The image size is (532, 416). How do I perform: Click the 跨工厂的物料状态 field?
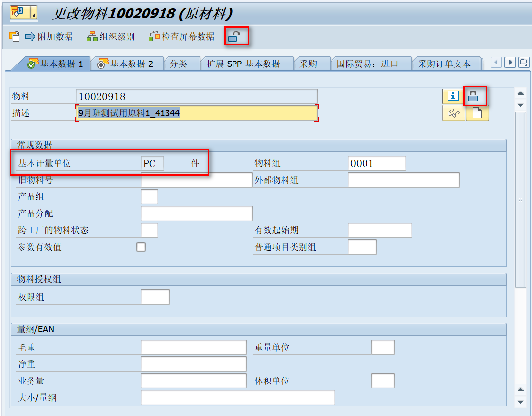click(x=149, y=230)
